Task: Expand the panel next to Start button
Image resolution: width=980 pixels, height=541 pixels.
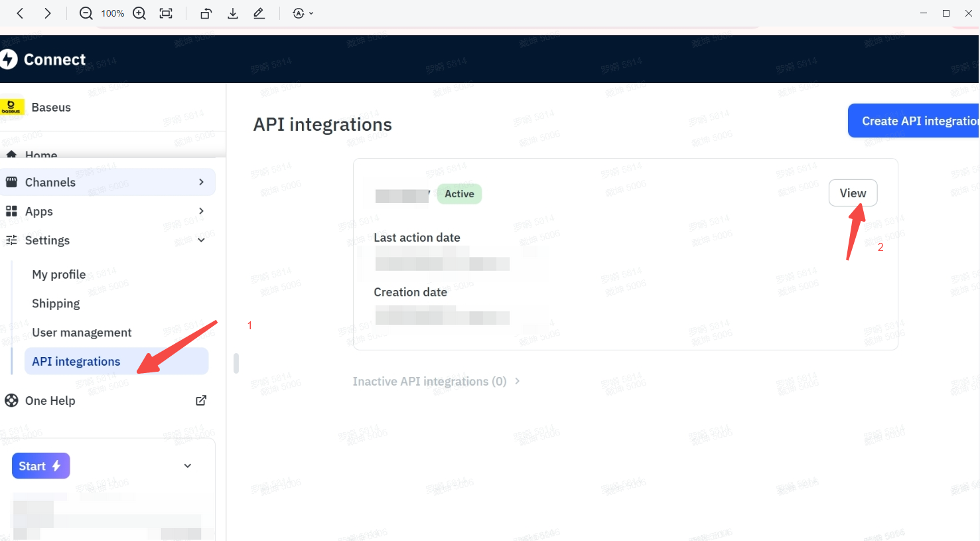Action: tap(188, 466)
